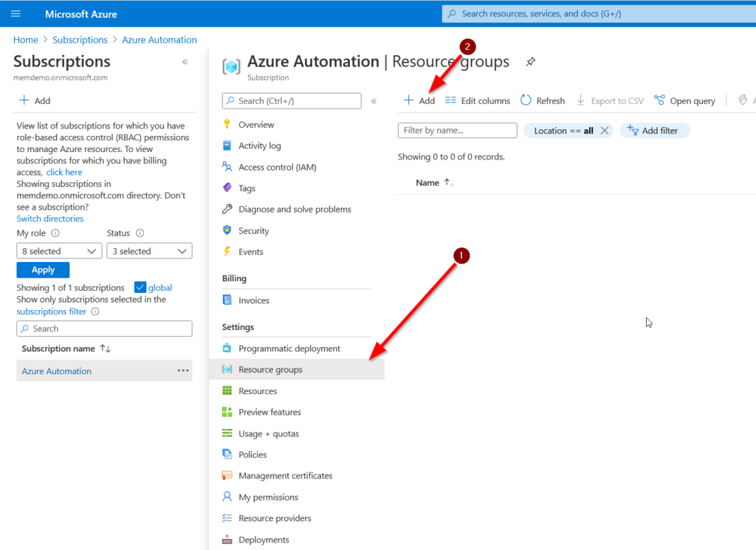
Task: Refresh the resource groups list
Action: pyautogui.click(x=543, y=100)
